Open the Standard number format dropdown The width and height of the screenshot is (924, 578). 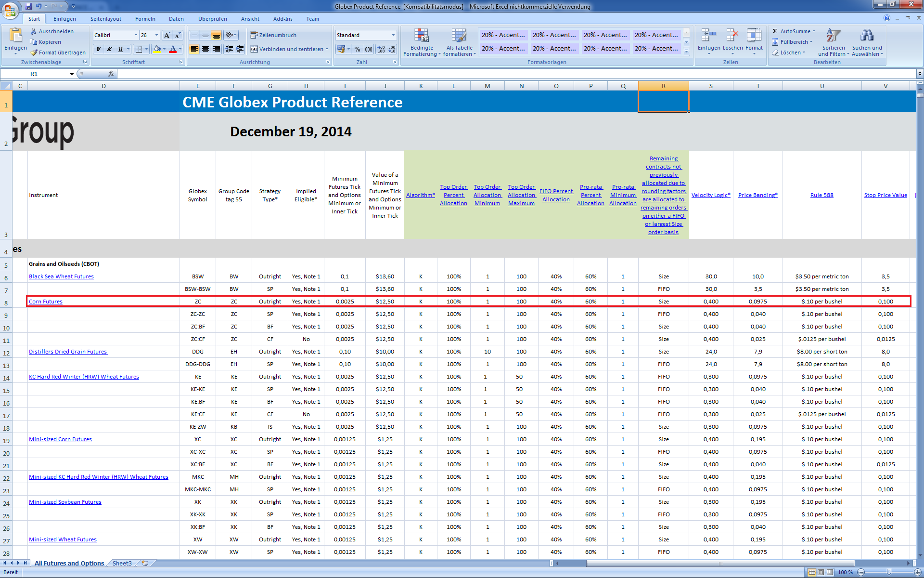[x=393, y=35]
